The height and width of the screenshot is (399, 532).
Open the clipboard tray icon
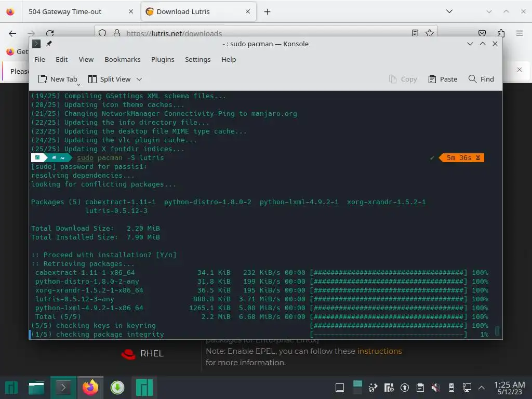pyautogui.click(x=420, y=388)
